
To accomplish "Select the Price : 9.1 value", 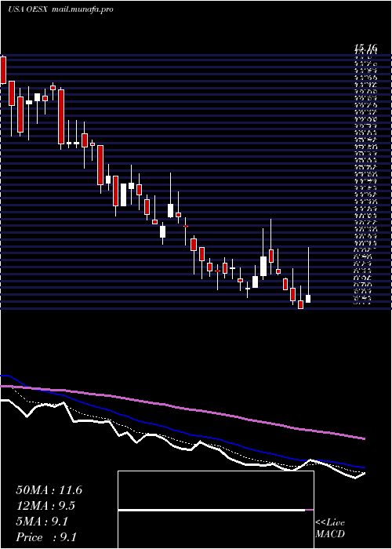I will tap(46, 537).
